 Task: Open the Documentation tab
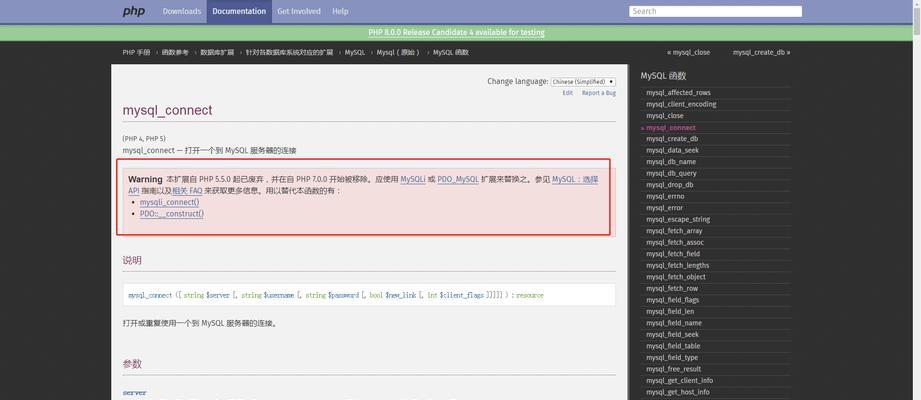(x=239, y=11)
